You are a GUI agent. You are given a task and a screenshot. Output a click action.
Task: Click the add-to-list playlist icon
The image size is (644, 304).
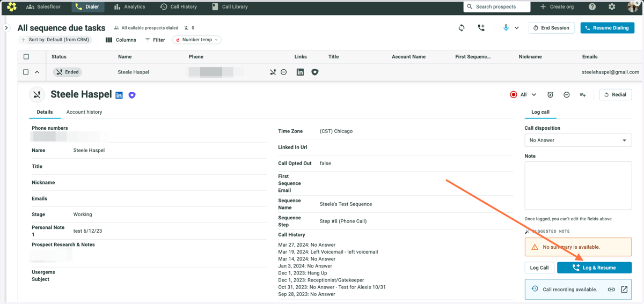583,95
